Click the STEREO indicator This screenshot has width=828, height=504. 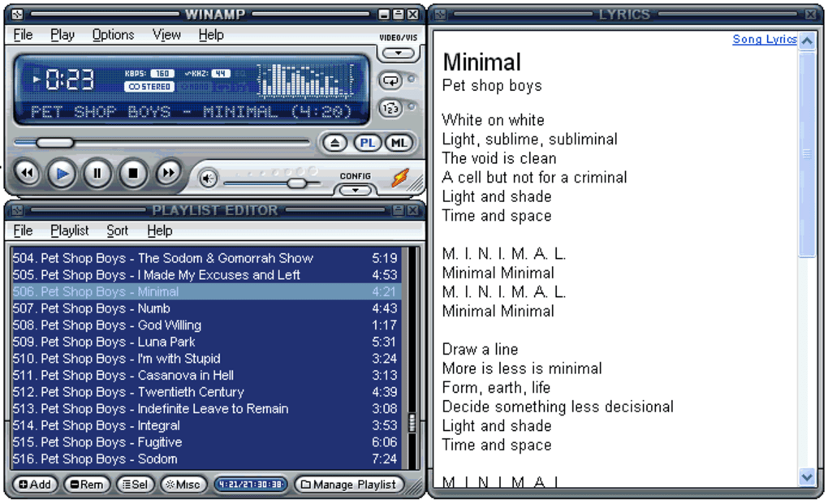pyautogui.click(x=149, y=87)
